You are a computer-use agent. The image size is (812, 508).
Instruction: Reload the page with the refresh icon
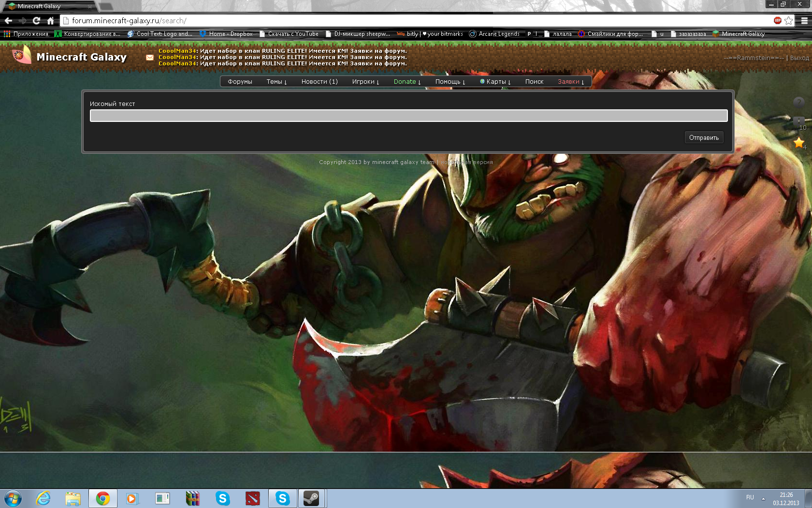[36, 20]
